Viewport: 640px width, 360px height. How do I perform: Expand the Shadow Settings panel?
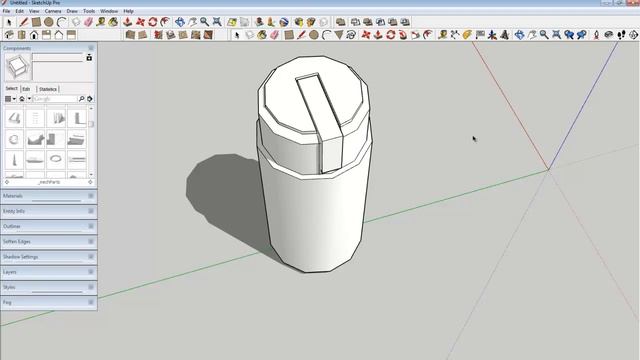tap(49, 257)
